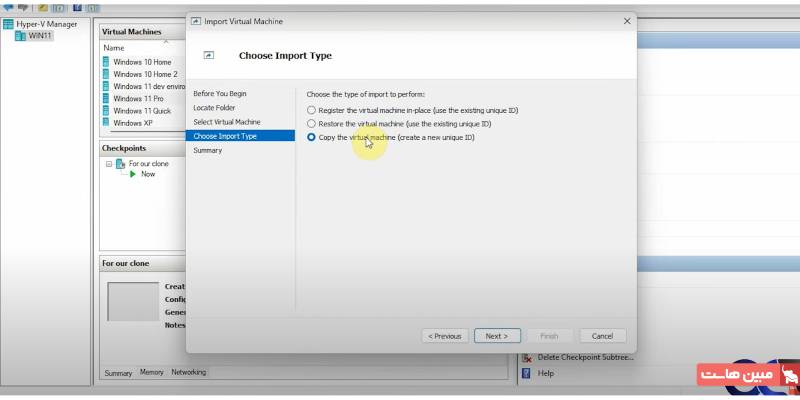Click the VM thumbnail preview in details pane

[x=133, y=302]
